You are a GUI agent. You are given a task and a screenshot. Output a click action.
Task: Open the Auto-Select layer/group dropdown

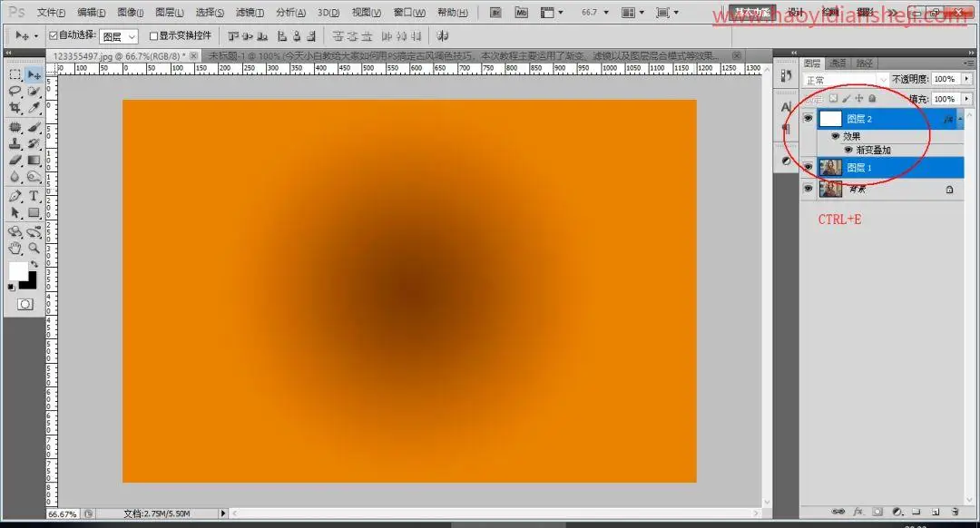tap(119, 37)
